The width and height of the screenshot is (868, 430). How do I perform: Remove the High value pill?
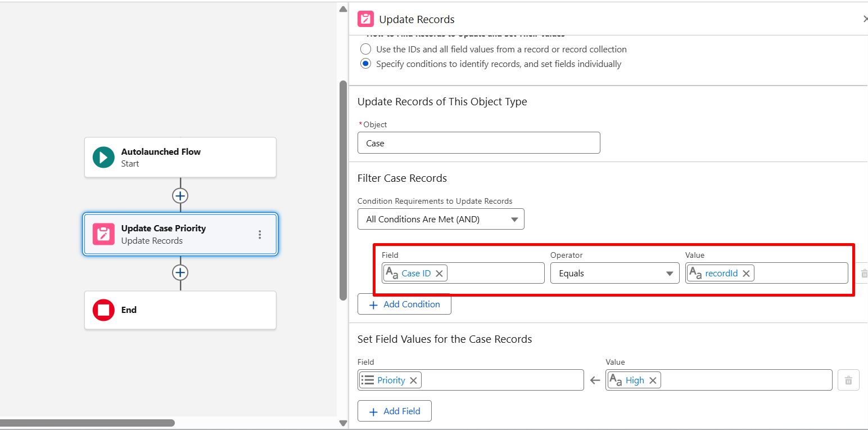(x=653, y=380)
